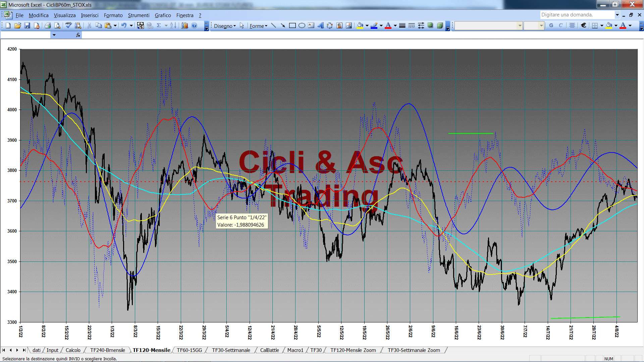Select the Arrow drawing tool
Image resolution: width=644 pixels, height=362 pixels.
(283, 25)
